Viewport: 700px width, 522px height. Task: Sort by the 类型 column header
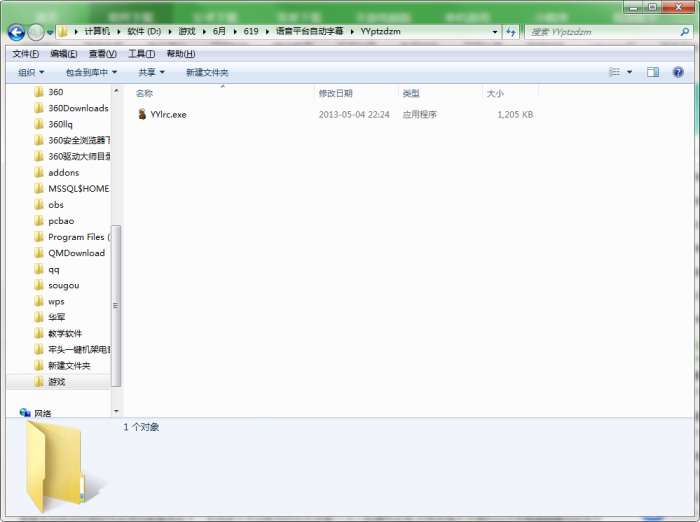coord(440,93)
